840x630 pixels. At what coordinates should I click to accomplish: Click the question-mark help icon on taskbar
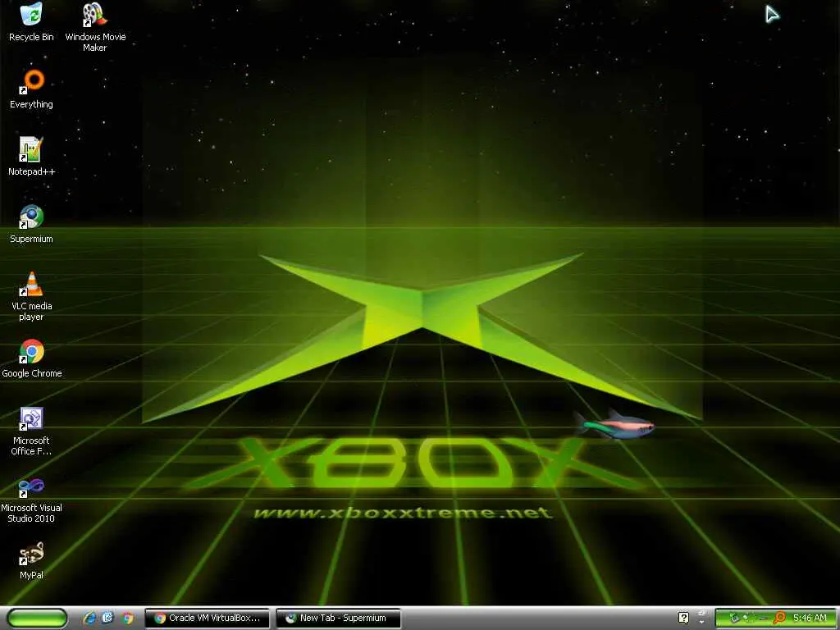coord(683,618)
